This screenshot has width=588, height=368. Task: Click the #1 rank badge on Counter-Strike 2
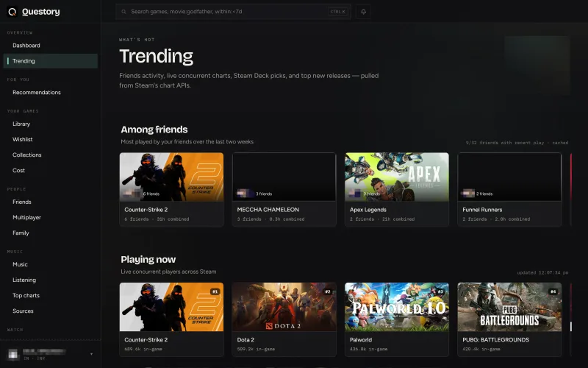tap(215, 291)
